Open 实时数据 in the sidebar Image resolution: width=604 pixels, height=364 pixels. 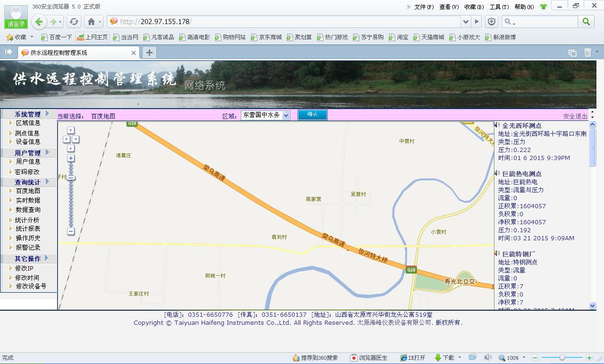click(28, 200)
